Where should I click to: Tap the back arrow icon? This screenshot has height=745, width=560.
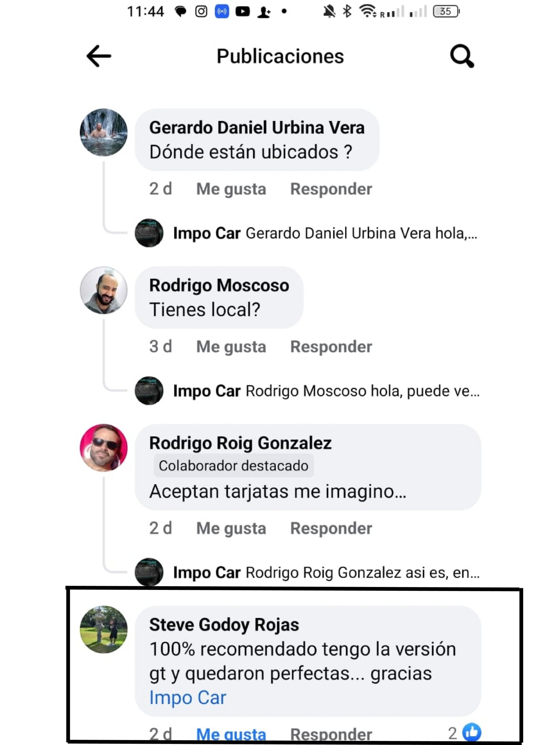pos(99,56)
